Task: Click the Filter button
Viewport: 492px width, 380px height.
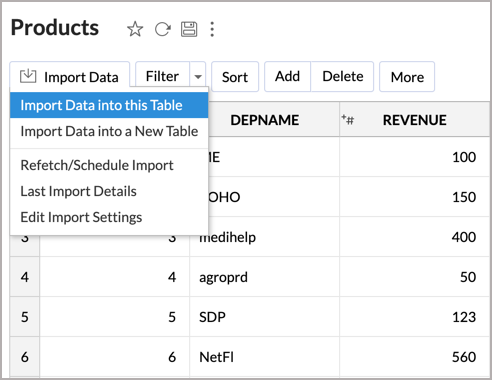Action: (162, 77)
